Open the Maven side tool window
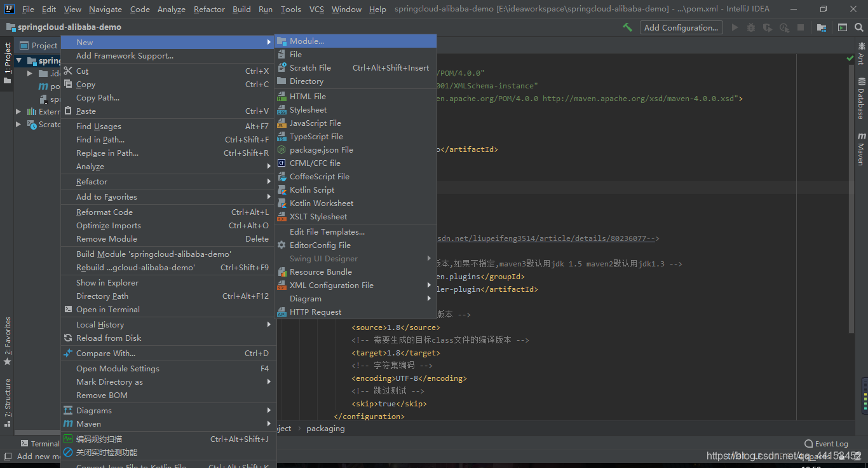The width and height of the screenshot is (868, 468). (x=862, y=149)
